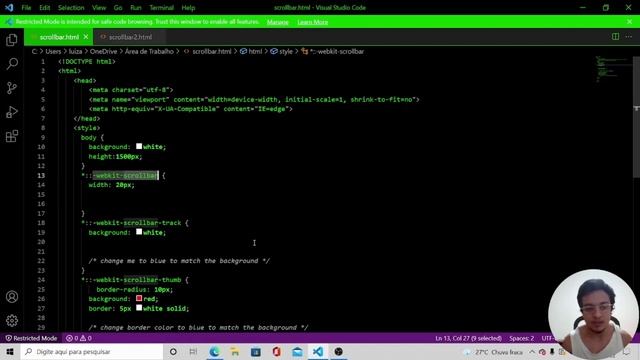Open Microsoft Edge from the taskbar
Screen dimensions: 640x360
[x=214, y=351]
